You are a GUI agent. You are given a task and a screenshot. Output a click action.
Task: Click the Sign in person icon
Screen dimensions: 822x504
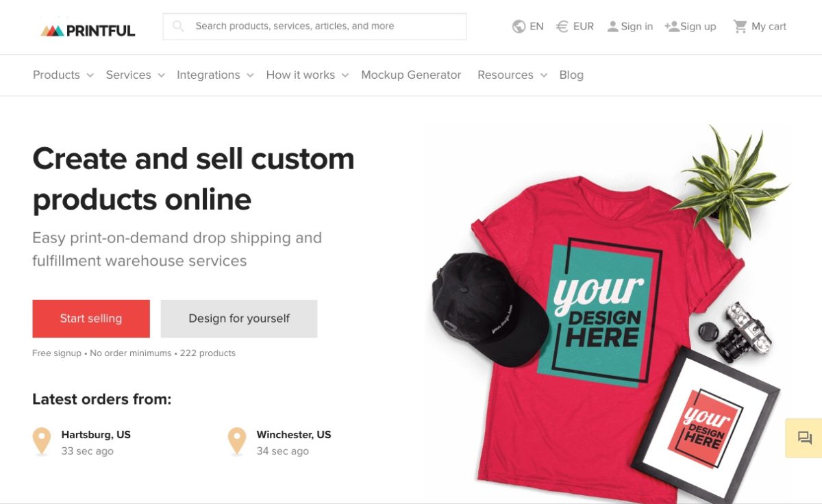point(613,26)
